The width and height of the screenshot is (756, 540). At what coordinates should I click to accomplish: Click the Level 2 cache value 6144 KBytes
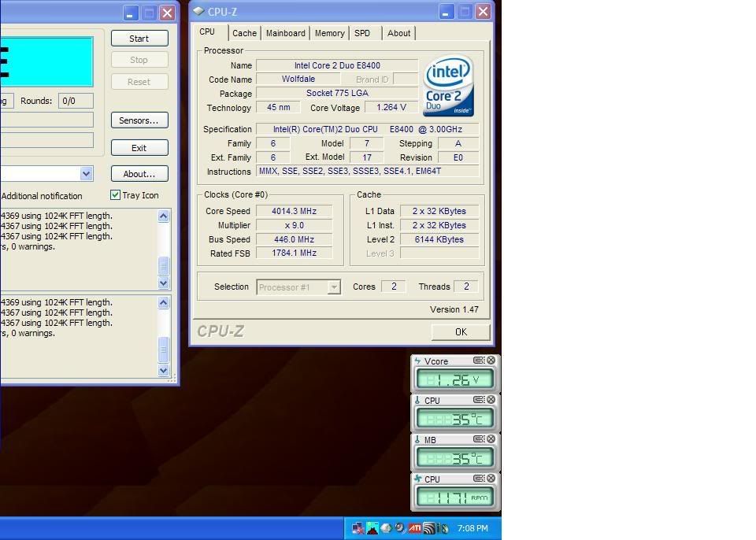[x=439, y=239]
